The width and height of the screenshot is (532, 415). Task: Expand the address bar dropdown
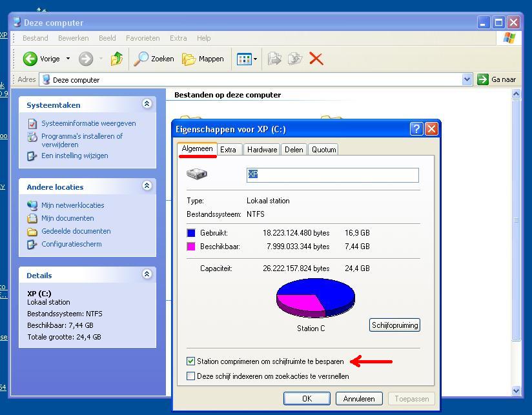click(x=467, y=79)
